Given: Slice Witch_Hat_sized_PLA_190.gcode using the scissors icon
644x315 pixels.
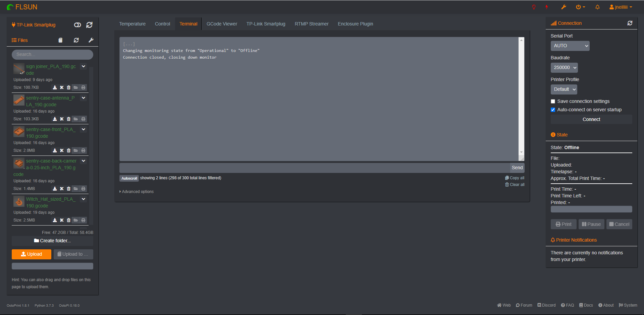Looking at the screenshot, I should (62, 220).
